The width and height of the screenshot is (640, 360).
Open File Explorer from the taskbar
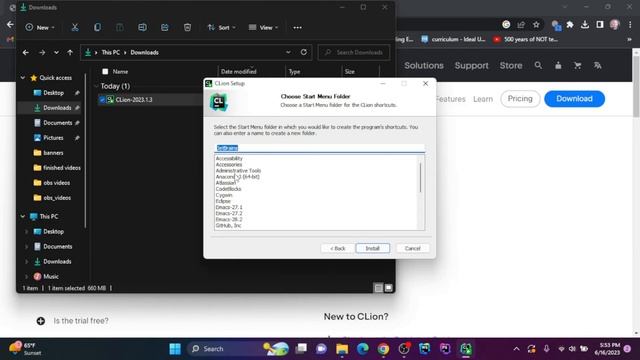click(342, 349)
